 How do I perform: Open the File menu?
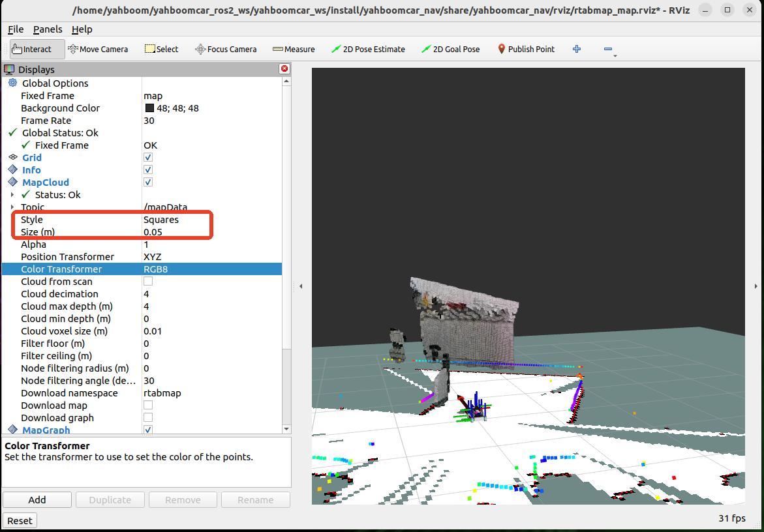pyautogui.click(x=16, y=29)
